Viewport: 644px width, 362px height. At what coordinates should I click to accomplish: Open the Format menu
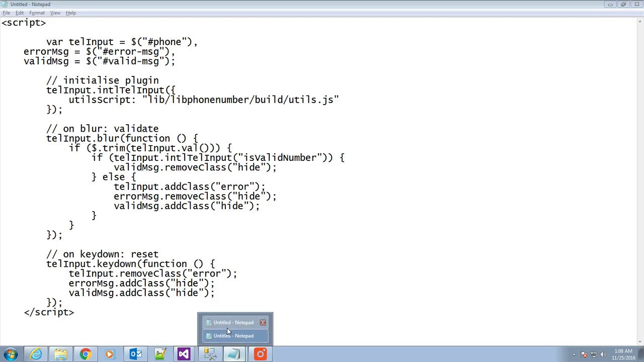37,13
